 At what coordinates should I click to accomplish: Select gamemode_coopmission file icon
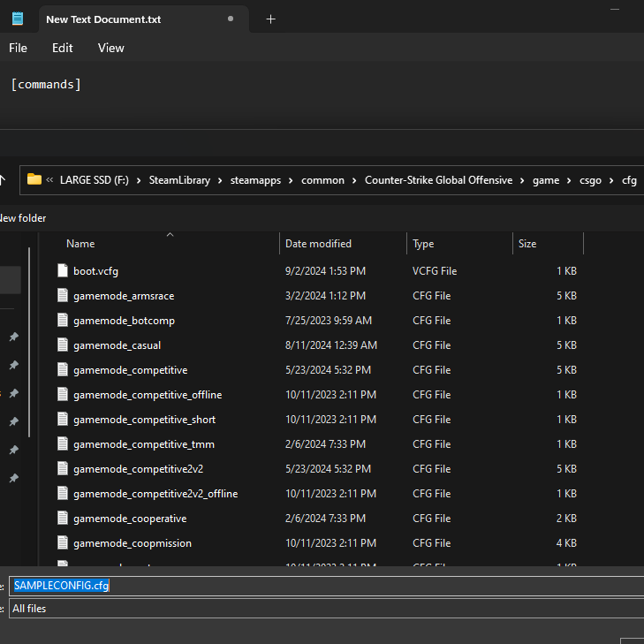pyautogui.click(x=63, y=542)
